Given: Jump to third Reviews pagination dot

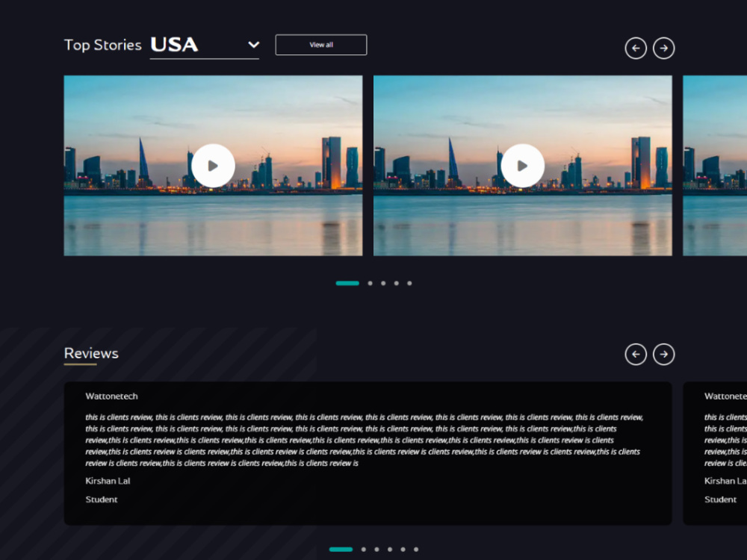Looking at the screenshot, I should [376, 550].
